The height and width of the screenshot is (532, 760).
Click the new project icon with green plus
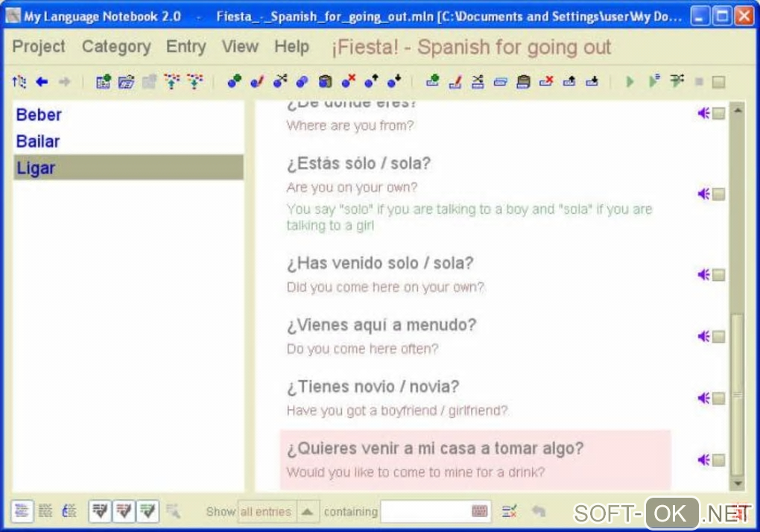[x=104, y=81]
